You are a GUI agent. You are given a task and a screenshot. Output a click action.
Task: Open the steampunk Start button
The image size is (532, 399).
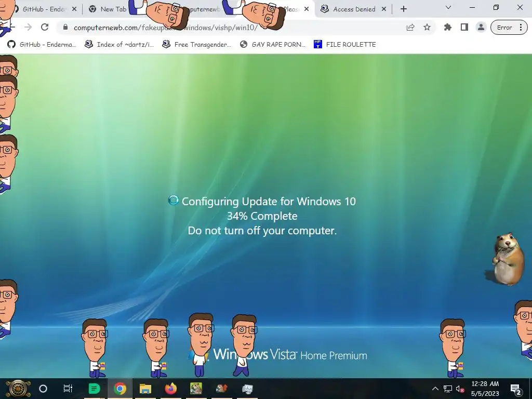(18, 389)
